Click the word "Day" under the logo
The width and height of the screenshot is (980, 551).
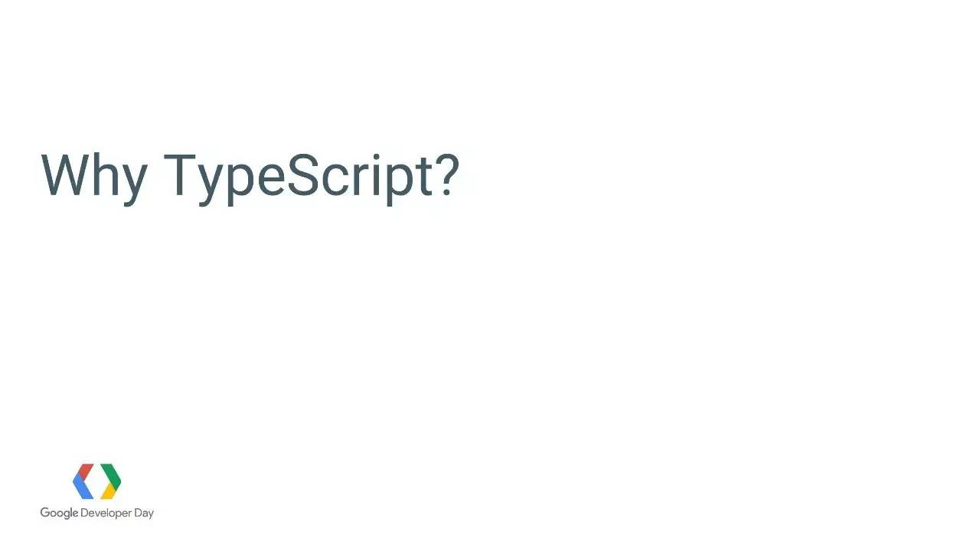[x=144, y=514]
